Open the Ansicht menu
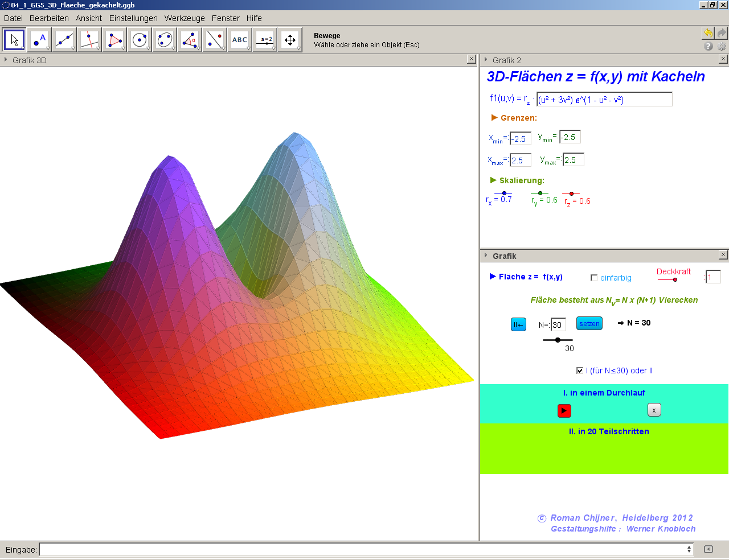 88,18
